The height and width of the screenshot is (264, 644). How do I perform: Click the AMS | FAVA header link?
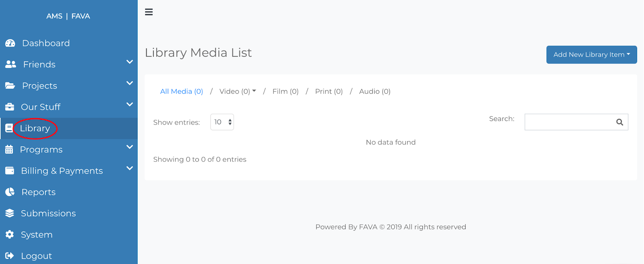coord(68,16)
